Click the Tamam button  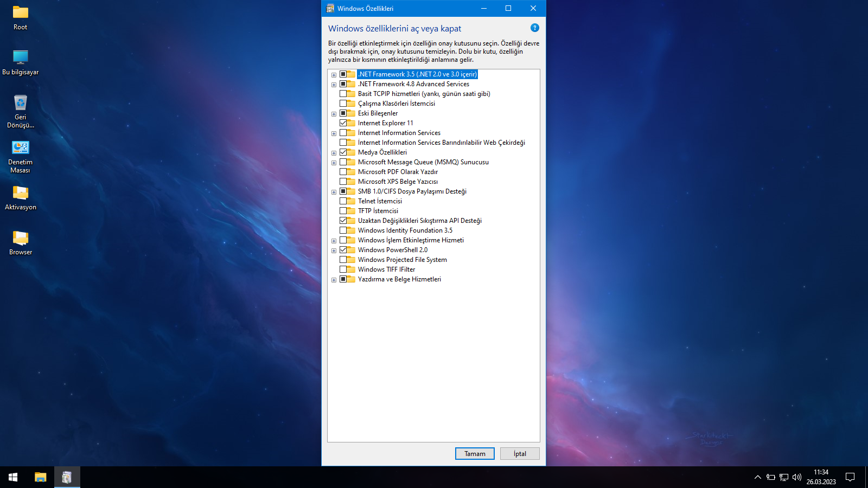point(475,454)
